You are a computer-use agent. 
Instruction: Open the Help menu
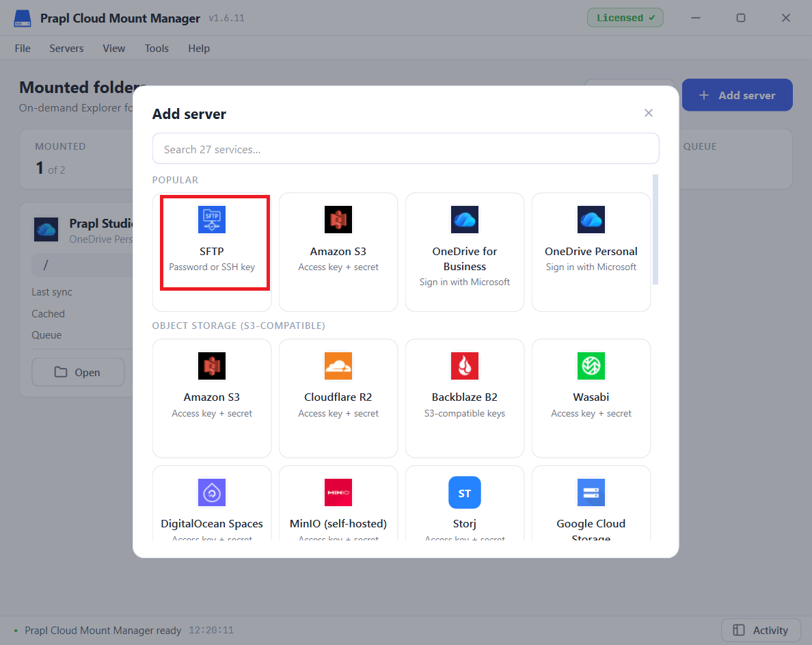[199, 48]
